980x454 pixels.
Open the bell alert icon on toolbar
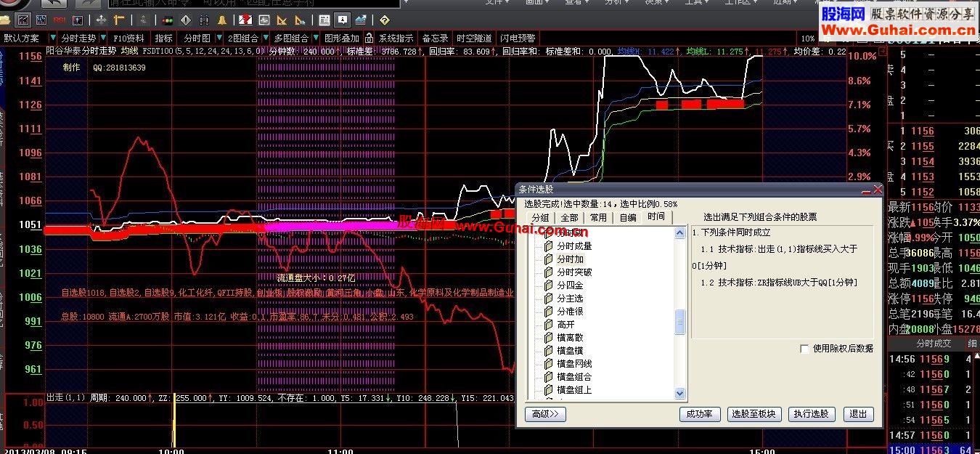(223, 20)
